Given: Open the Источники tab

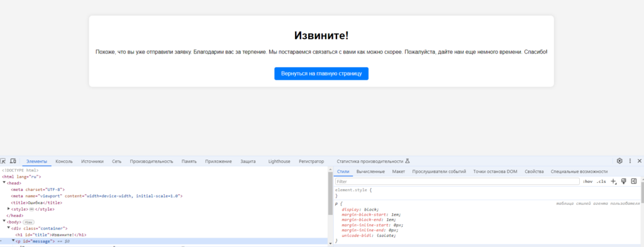Looking at the screenshot, I should [x=92, y=162].
